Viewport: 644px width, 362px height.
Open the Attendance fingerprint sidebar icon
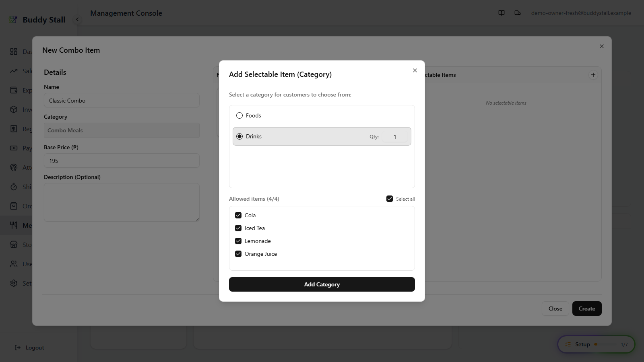(x=14, y=167)
